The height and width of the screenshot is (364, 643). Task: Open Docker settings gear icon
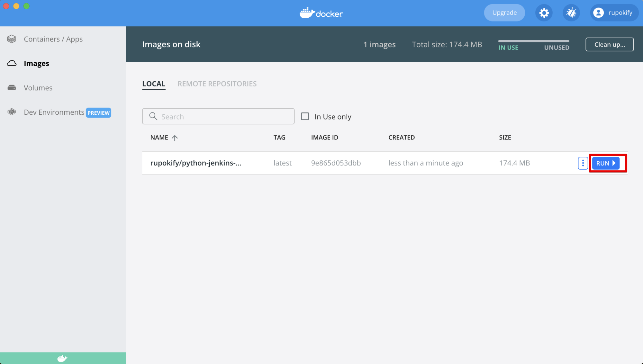tap(544, 13)
